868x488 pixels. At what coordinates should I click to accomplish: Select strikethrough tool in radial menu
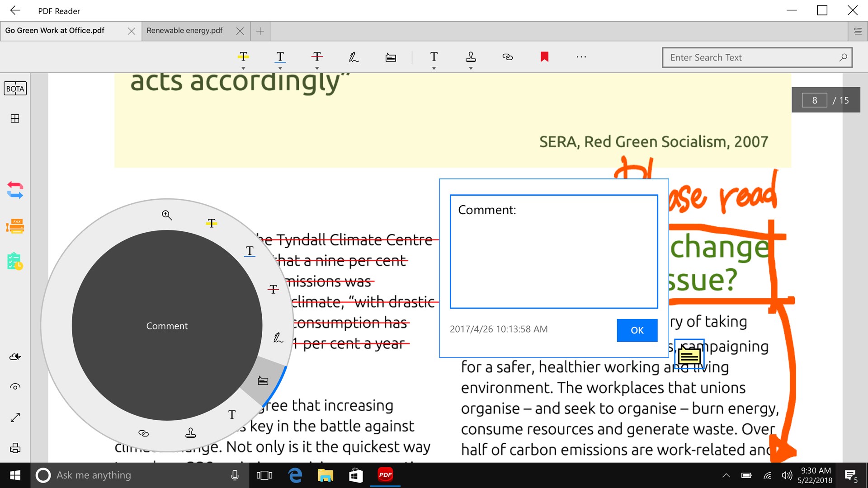pos(273,289)
